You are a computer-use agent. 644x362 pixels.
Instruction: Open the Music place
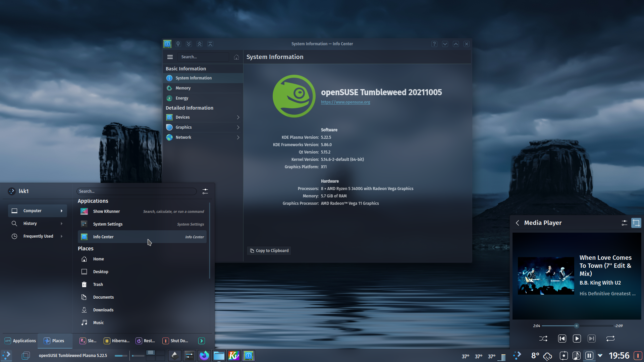tap(142, 323)
